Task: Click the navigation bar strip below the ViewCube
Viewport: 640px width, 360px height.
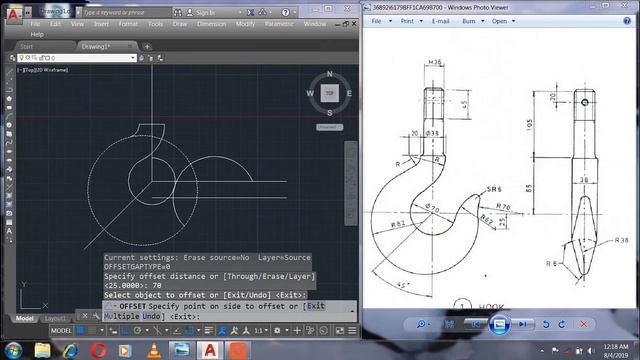Action: (x=351, y=183)
